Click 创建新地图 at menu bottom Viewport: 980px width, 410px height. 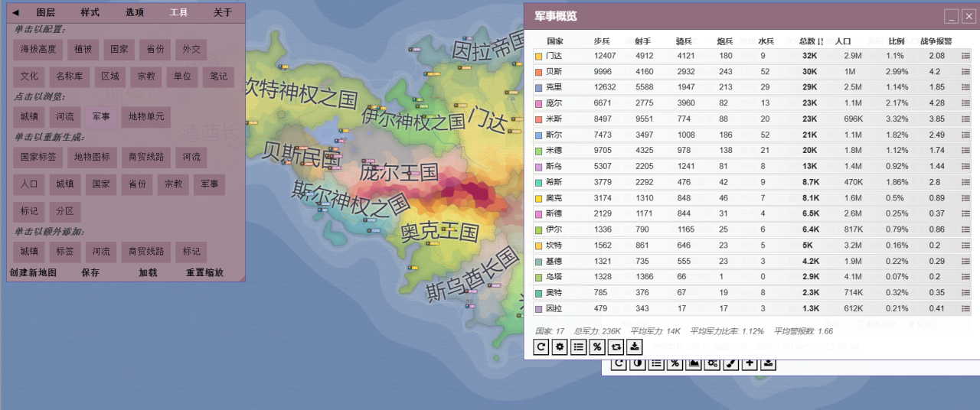point(33,272)
